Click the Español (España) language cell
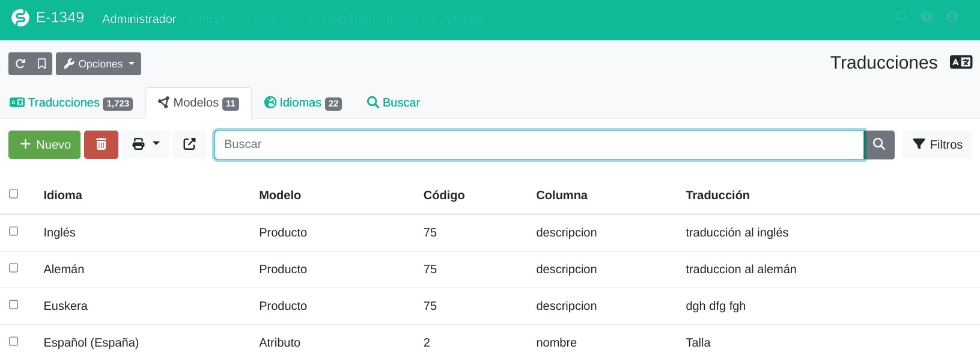This screenshot has width=980, height=355. pyautogui.click(x=91, y=343)
